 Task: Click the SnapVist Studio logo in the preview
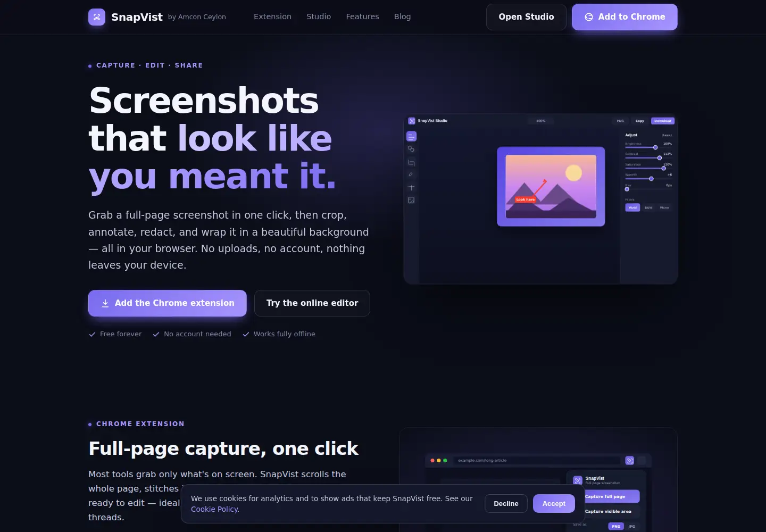[x=412, y=121]
